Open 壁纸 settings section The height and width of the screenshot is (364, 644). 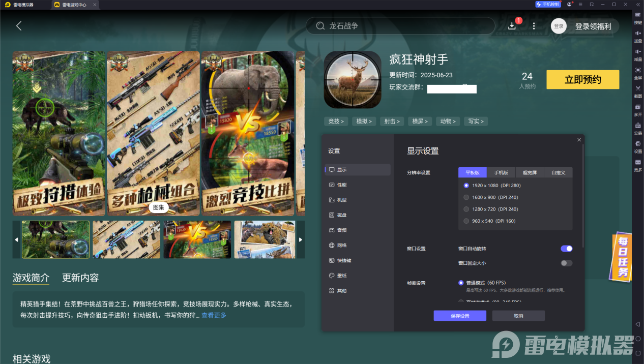tap(358, 276)
